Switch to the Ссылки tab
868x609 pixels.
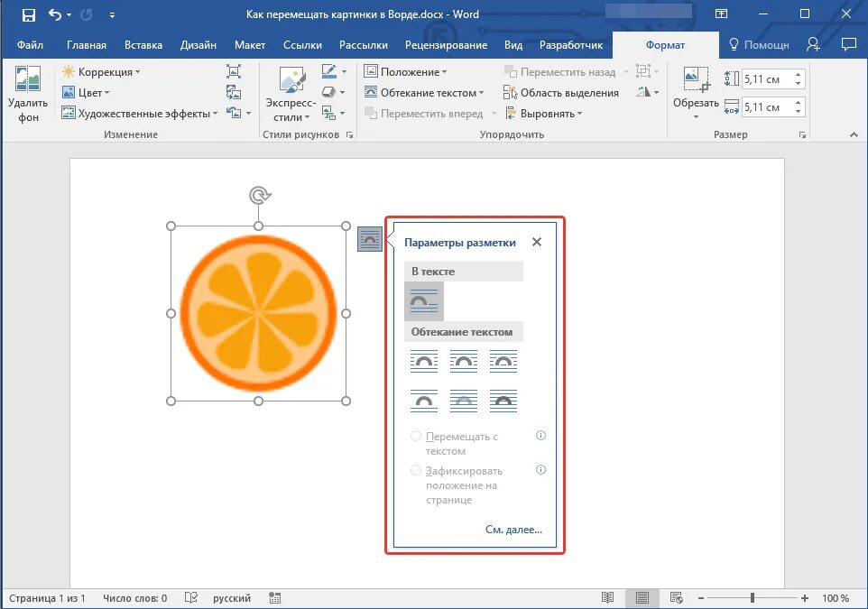(302, 45)
